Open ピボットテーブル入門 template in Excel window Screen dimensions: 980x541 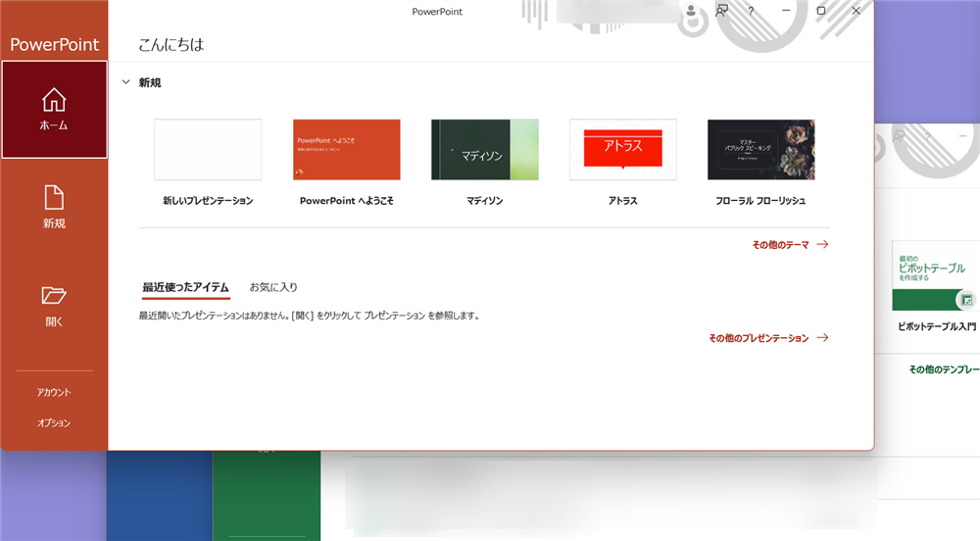(x=936, y=275)
